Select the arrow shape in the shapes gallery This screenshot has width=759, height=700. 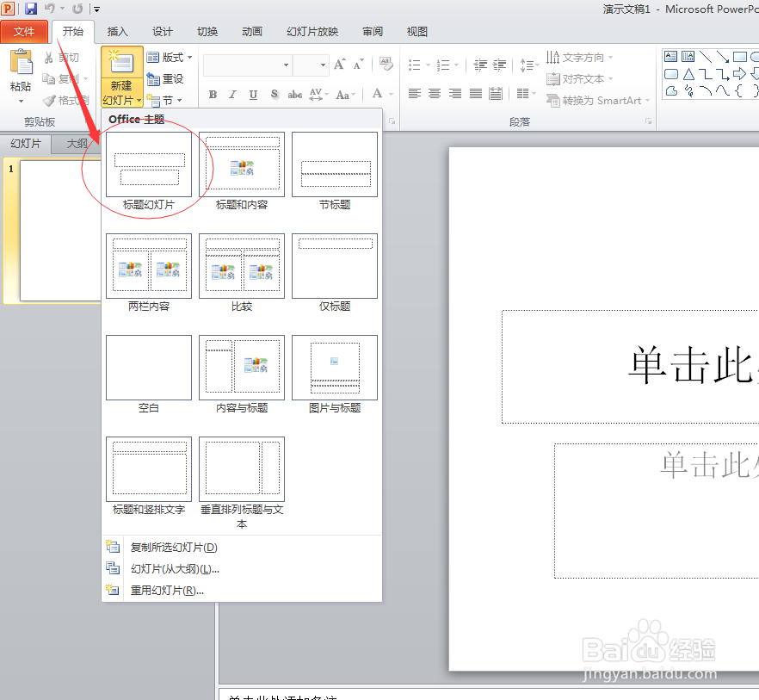point(724,58)
